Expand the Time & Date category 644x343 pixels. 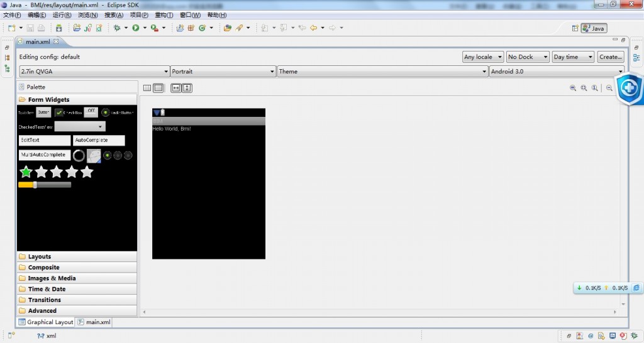point(77,289)
